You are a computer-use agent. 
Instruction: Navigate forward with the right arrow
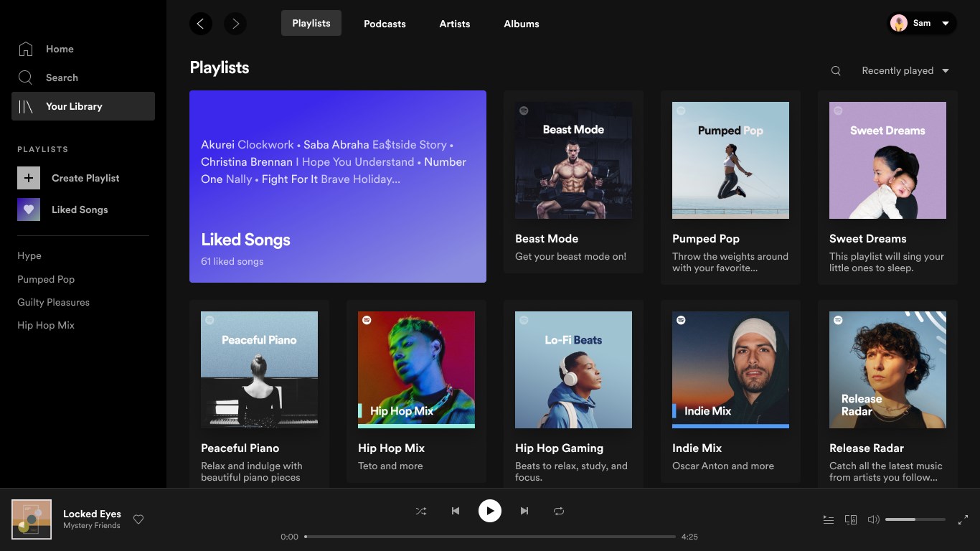[235, 23]
